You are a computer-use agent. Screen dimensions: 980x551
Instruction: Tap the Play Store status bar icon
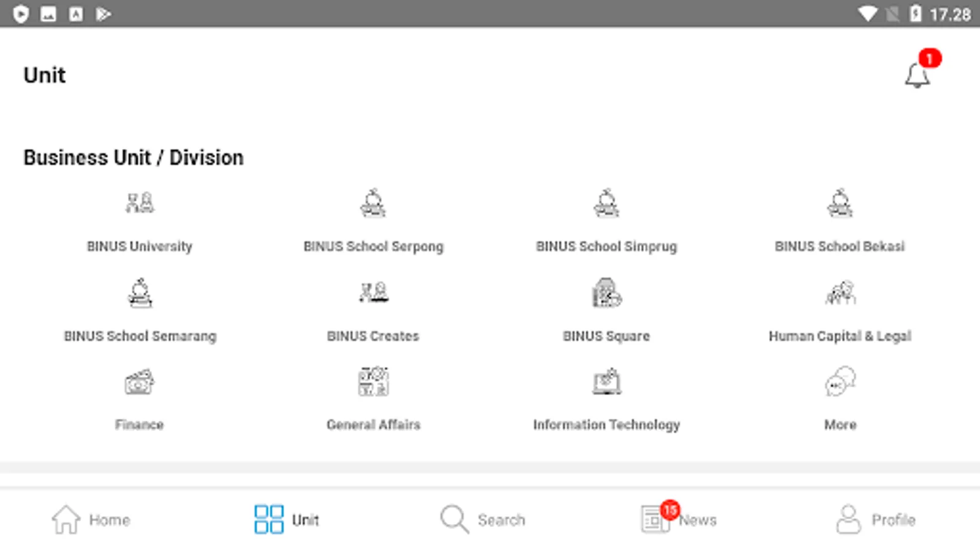click(103, 13)
